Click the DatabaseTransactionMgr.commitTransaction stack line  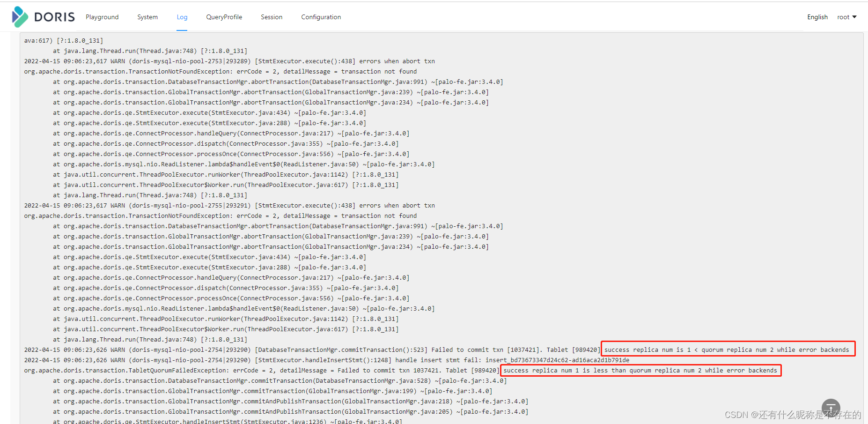(280, 381)
